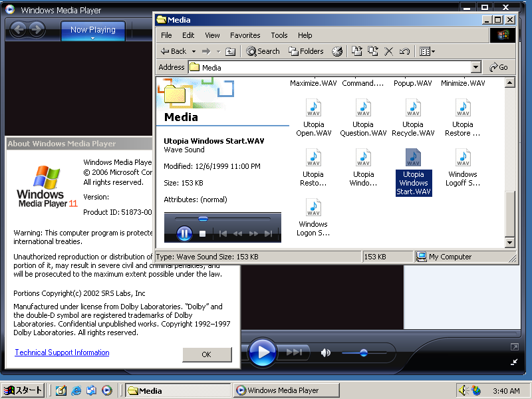The height and width of the screenshot is (399, 532).
Task: Launch Outlook Express from quick launch
Action: (x=91, y=390)
